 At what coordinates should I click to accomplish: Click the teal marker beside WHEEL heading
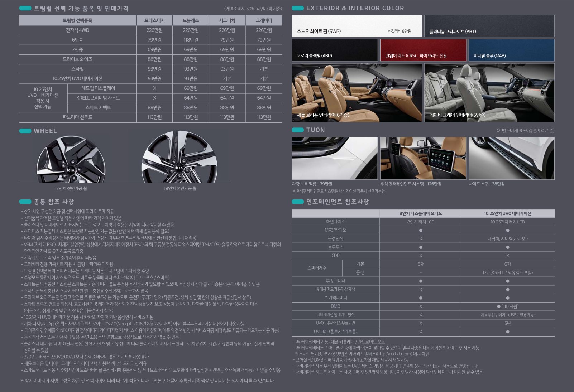[25, 131]
